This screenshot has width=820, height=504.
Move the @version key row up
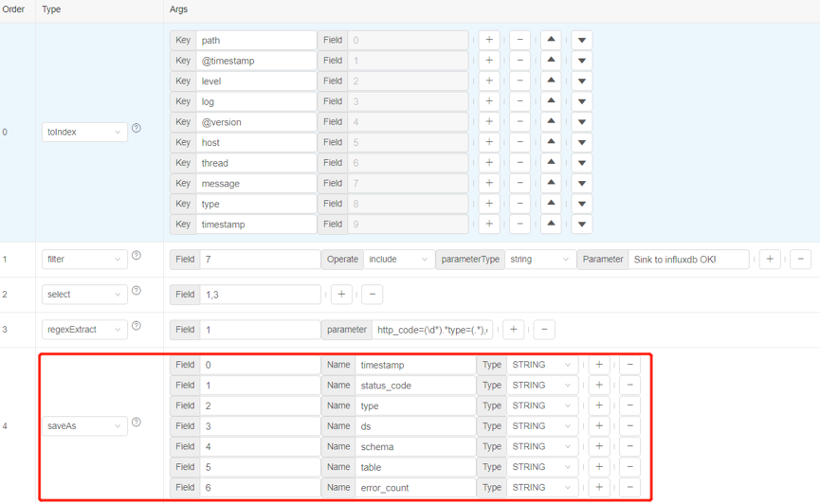point(551,122)
